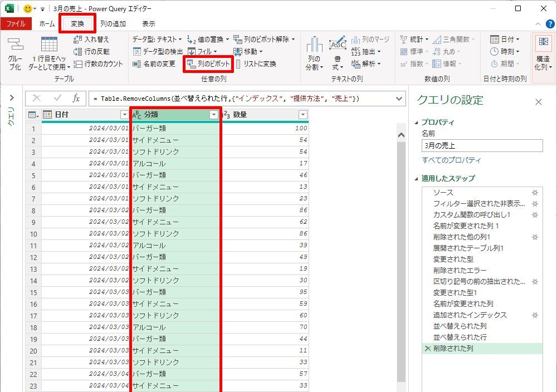557x392 pixels.
Task: Open the ホーム ribbon tab
Action: [47, 24]
